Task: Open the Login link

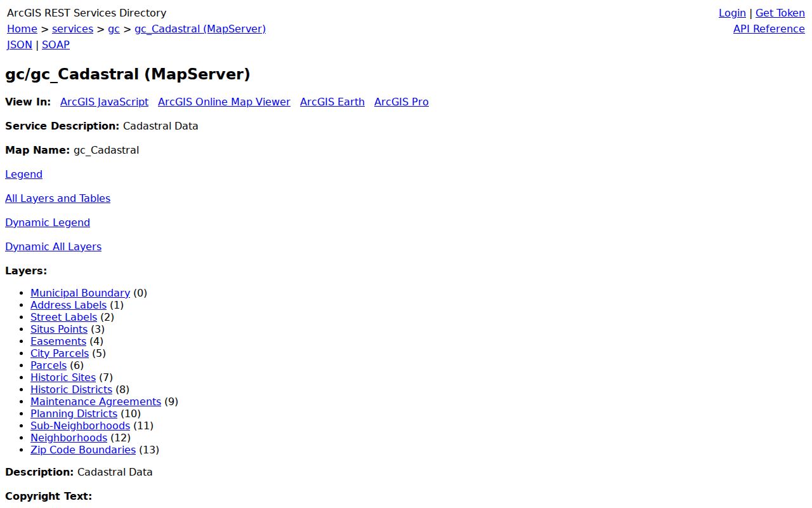Action: point(732,13)
